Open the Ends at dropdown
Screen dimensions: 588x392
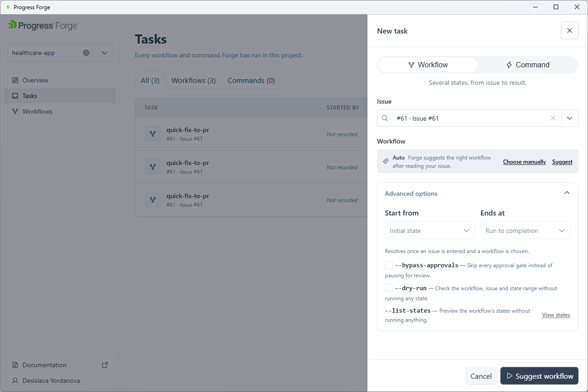pyautogui.click(x=526, y=231)
